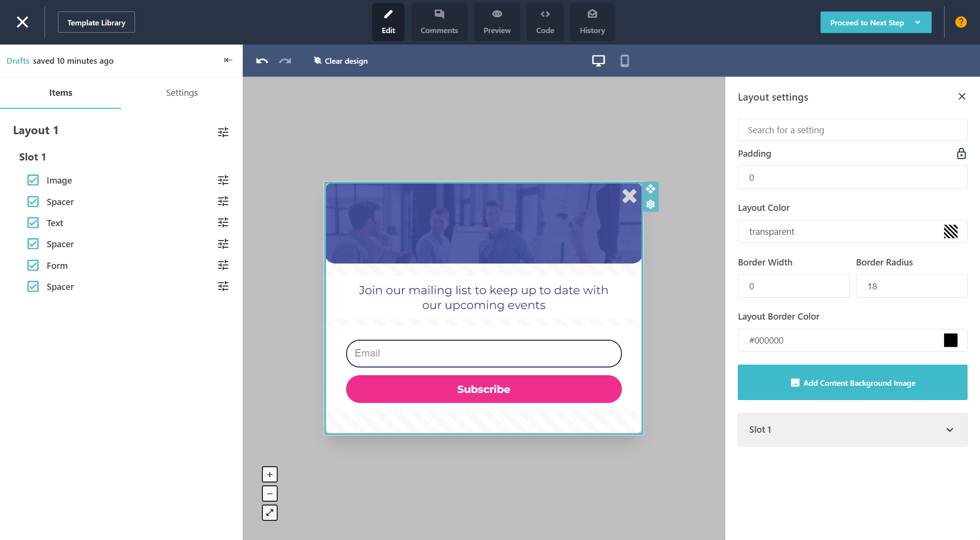Open Proceed to Next Step dropdown arrow
The image size is (980, 540).
click(917, 23)
